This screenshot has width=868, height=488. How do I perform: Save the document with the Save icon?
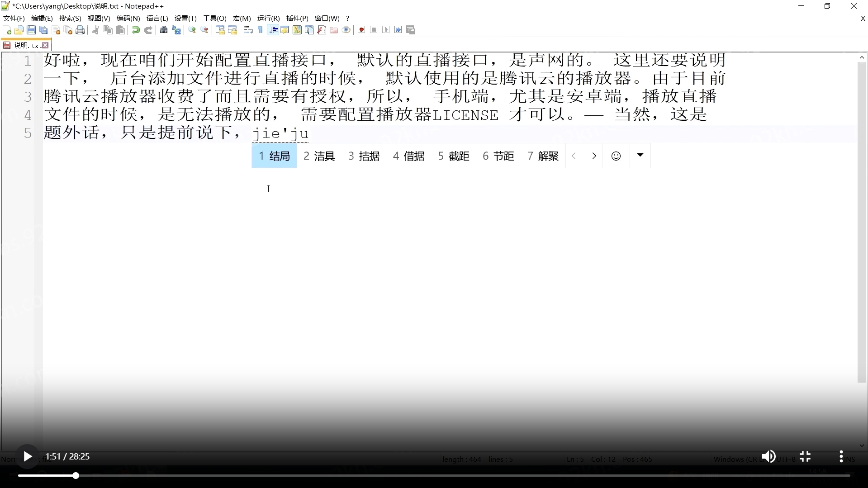coord(31,30)
